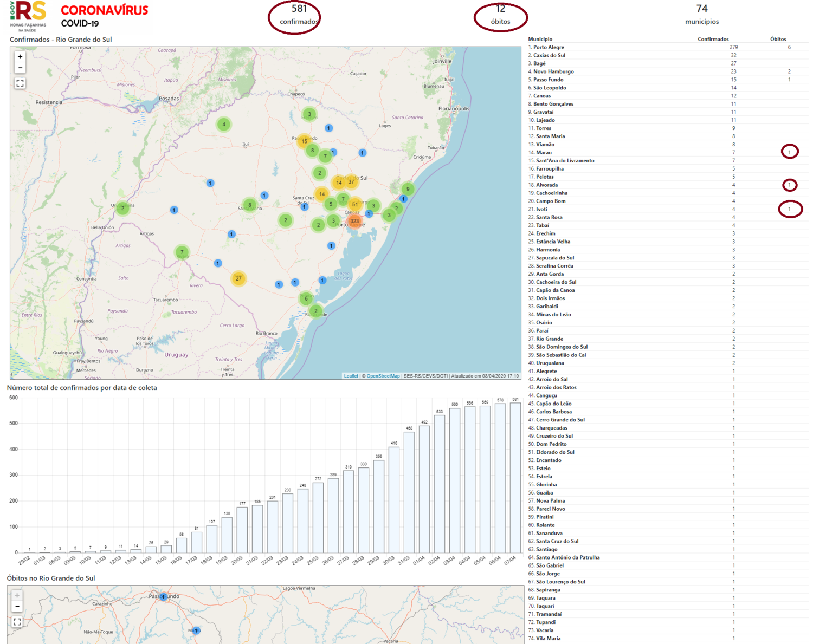The height and width of the screenshot is (644, 813).
Task: Open the Leaflet attribution link
Action: tap(351, 376)
